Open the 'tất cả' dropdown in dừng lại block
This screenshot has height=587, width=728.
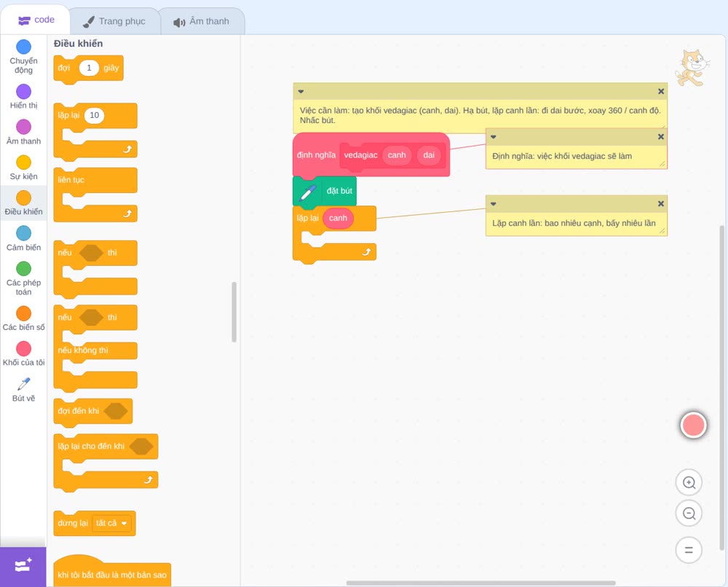coord(111,524)
